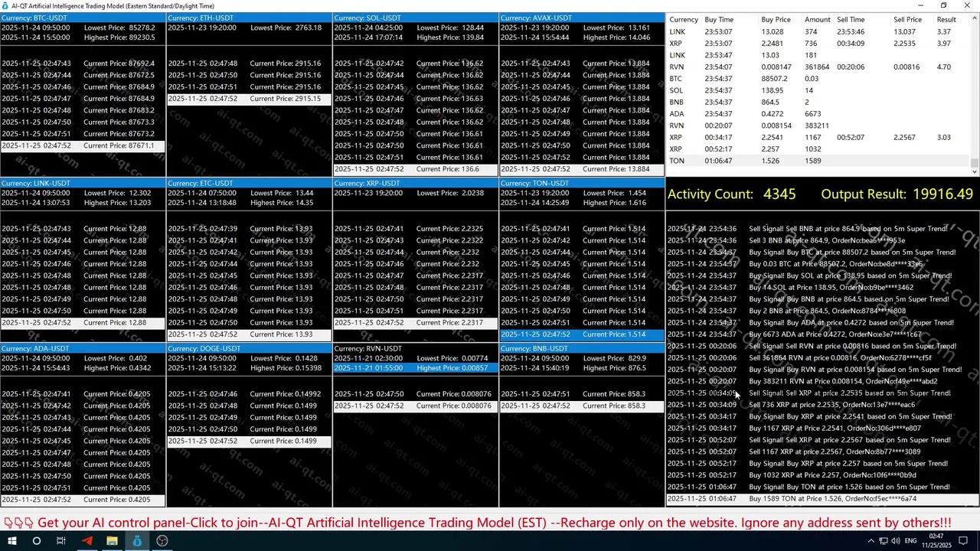Select the XRP trade row with result 3.03
This screenshot has width=980, height=551.
(818, 137)
